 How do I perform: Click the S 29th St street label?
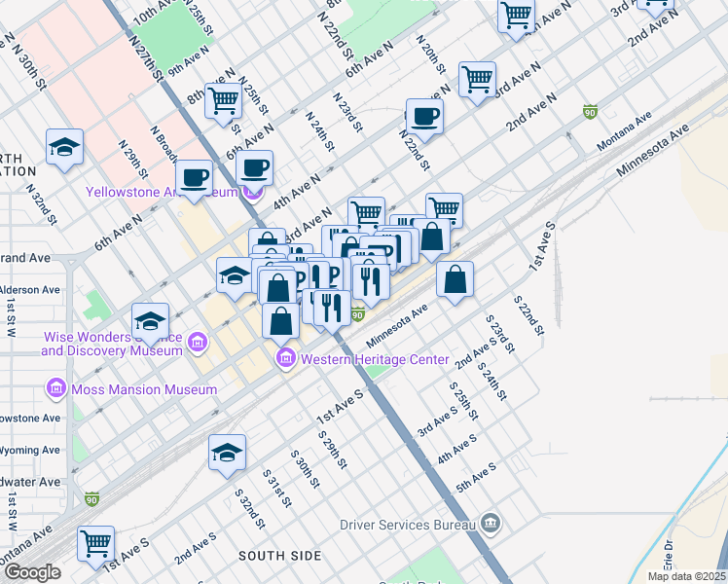pyautogui.click(x=333, y=450)
